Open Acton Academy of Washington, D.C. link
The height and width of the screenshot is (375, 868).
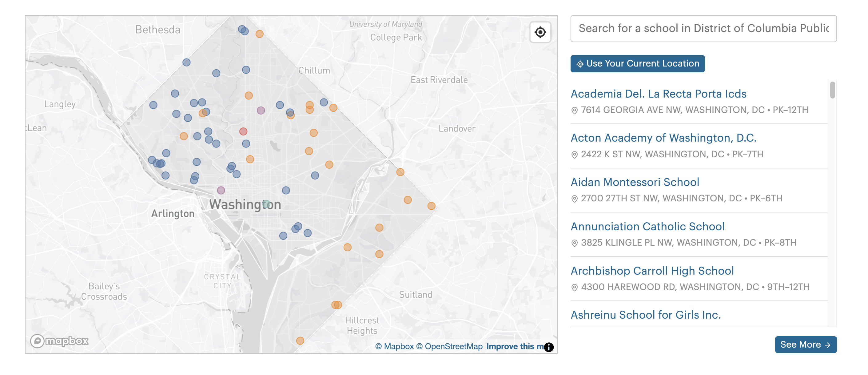pyautogui.click(x=663, y=138)
